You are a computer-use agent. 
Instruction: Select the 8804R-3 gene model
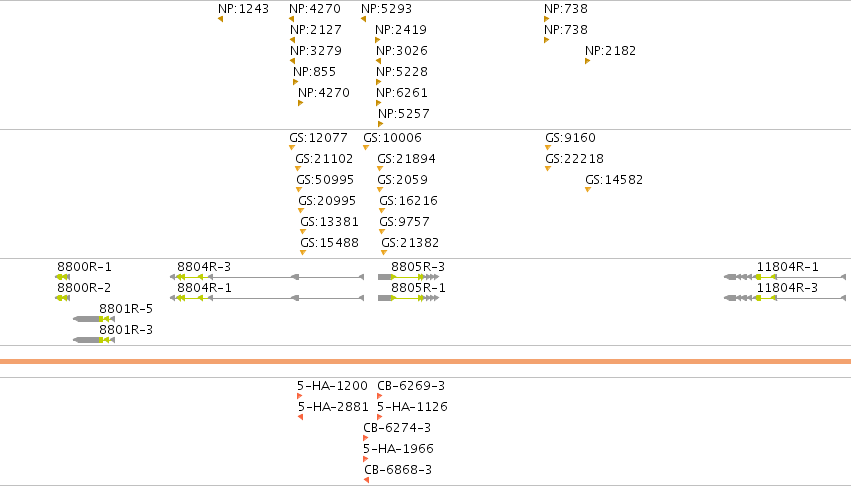pyautogui.click(x=267, y=277)
